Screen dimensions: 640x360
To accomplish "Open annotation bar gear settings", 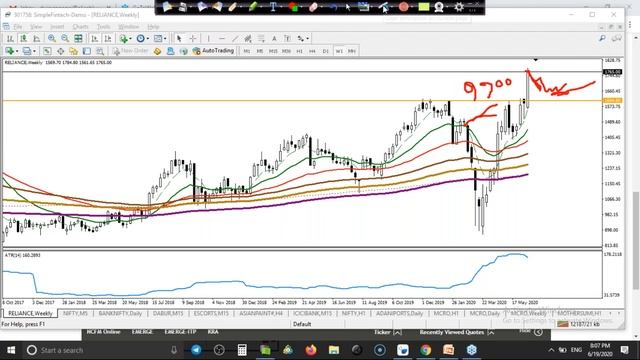I will click(x=459, y=7).
